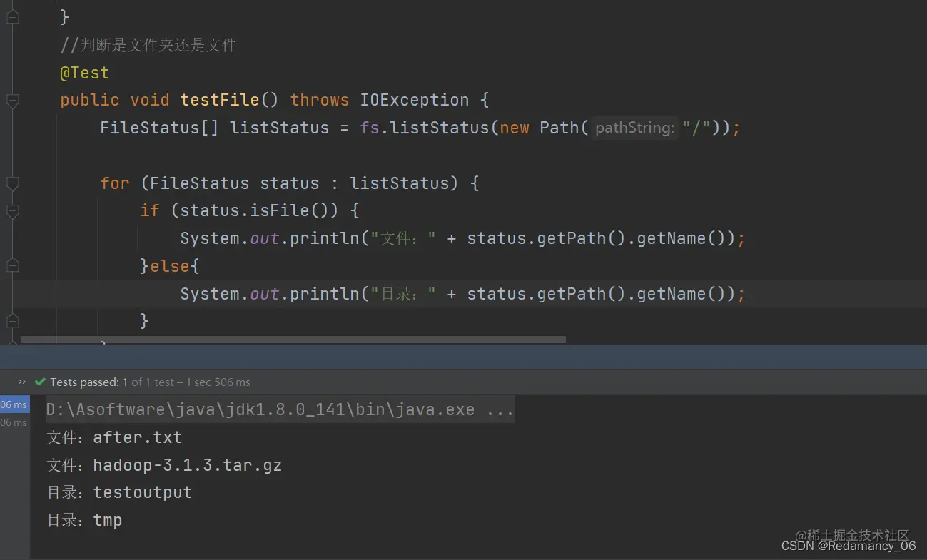Click the pathString: parameter hint
The image size is (927, 560).
coord(634,128)
